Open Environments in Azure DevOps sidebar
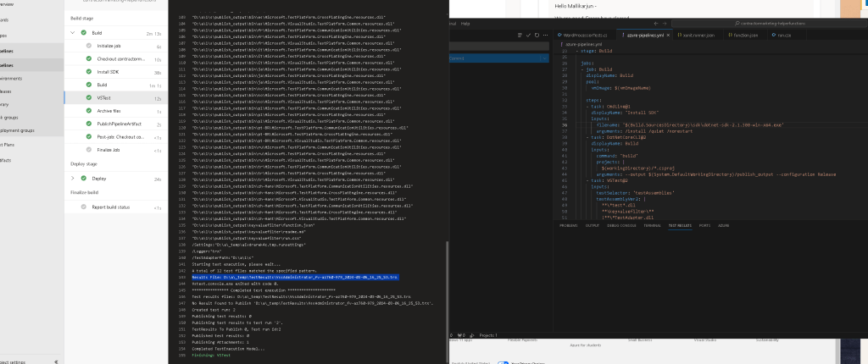868x364 pixels. click(x=12, y=79)
